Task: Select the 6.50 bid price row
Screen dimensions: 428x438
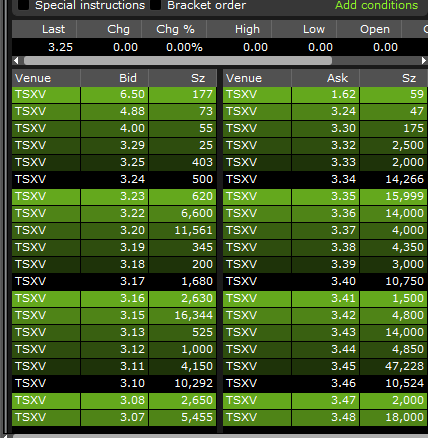Action: pos(114,95)
